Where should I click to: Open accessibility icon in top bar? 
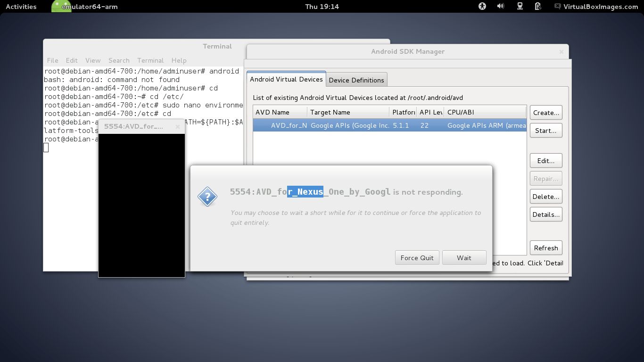(x=482, y=7)
